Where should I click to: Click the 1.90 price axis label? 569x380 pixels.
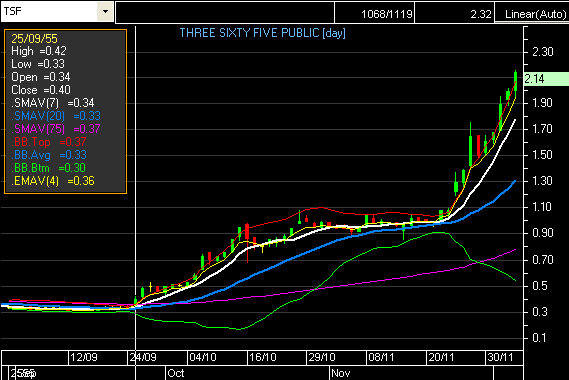coord(543,103)
